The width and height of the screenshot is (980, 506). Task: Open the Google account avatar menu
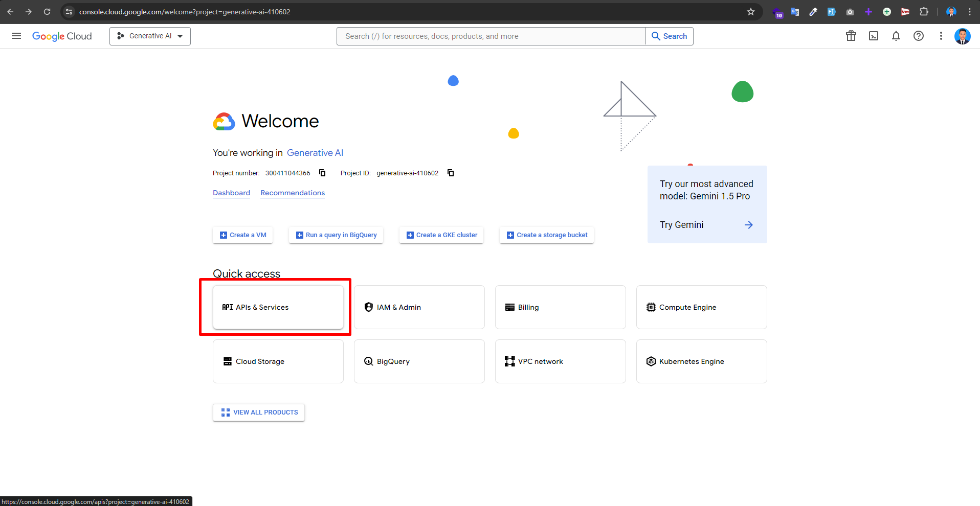point(962,36)
